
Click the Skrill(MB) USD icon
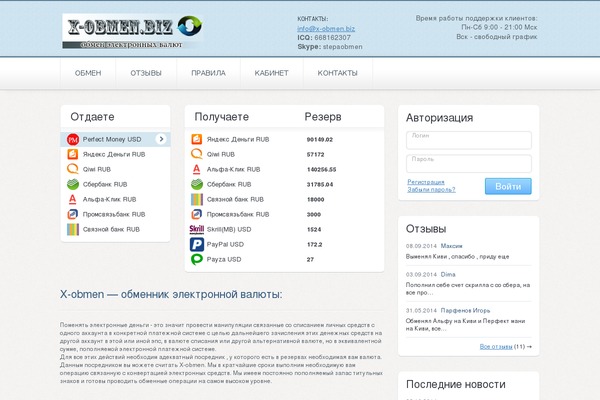[197, 229]
